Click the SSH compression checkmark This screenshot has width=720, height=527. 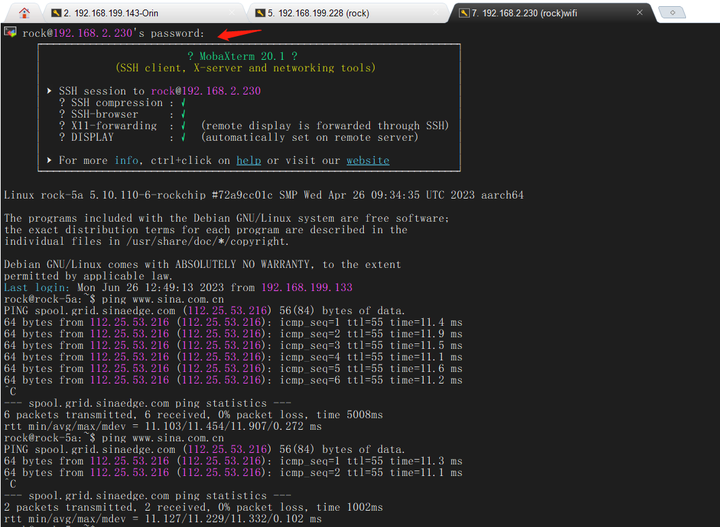(x=183, y=103)
